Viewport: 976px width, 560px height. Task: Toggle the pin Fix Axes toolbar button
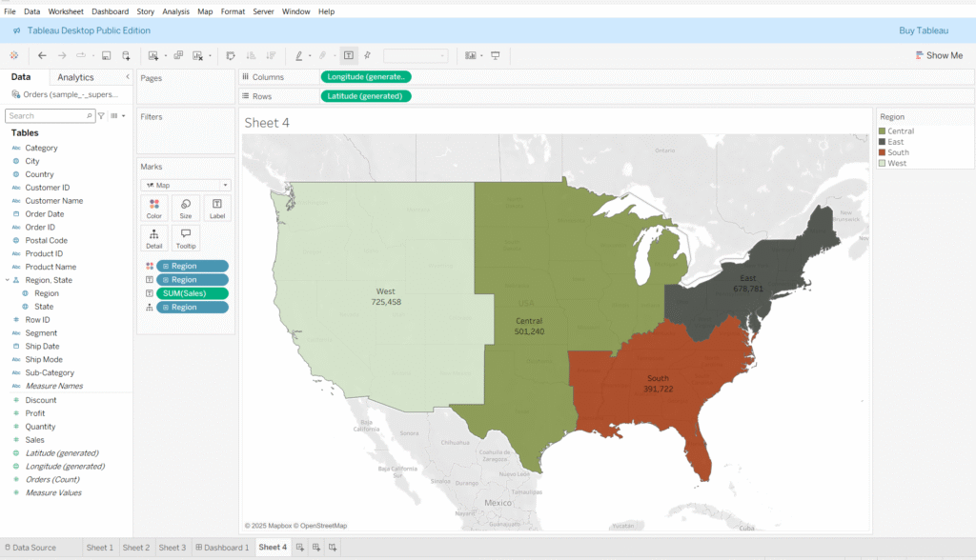[368, 55]
